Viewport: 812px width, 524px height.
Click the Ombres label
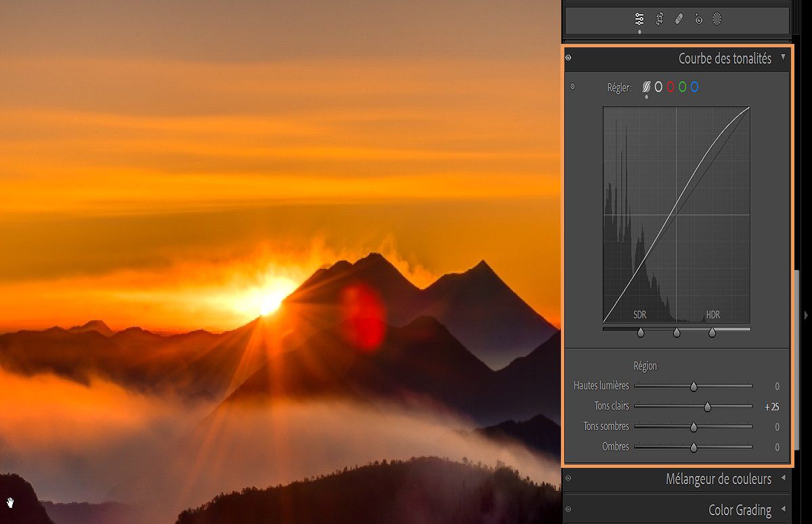(616, 447)
